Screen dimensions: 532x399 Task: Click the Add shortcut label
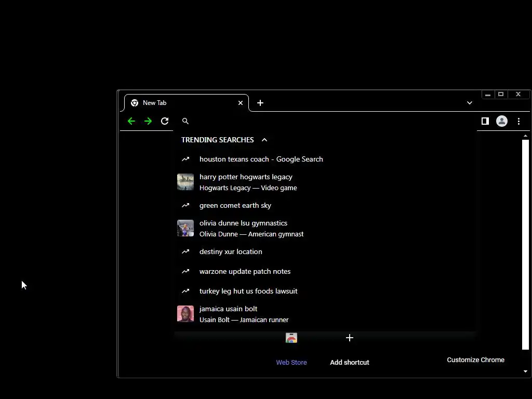(x=350, y=362)
